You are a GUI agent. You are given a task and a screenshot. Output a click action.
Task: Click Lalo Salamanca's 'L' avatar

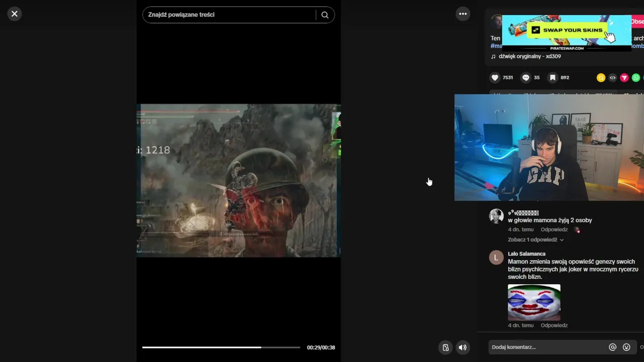click(x=496, y=257)
